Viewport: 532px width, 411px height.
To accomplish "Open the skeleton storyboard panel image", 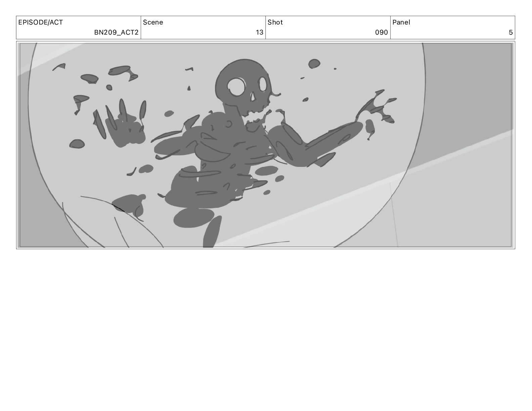I will point(266,145).
